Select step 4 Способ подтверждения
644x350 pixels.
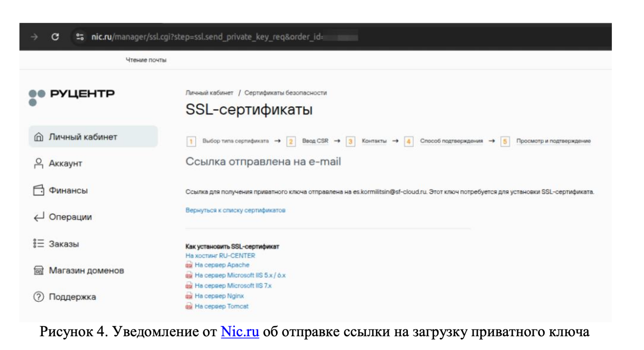444,141
